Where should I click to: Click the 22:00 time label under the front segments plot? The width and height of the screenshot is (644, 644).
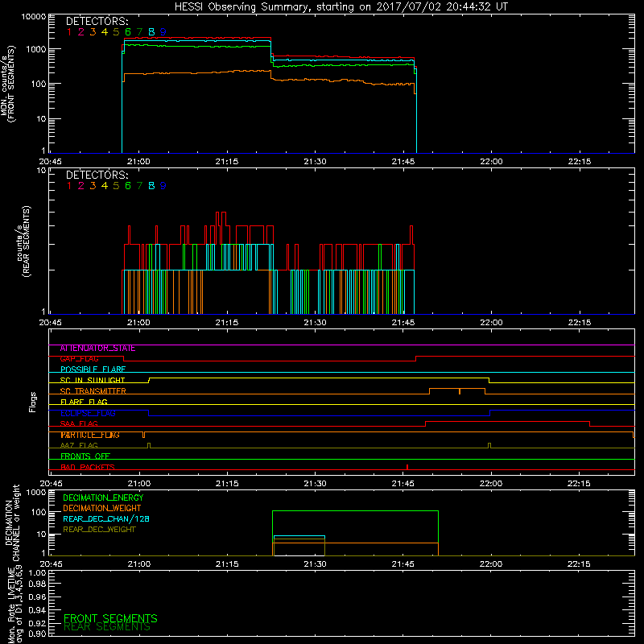491,162
